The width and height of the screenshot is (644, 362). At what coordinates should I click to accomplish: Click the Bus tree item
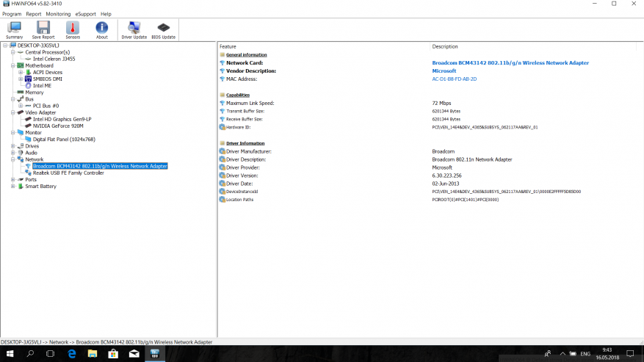[29, 99]
